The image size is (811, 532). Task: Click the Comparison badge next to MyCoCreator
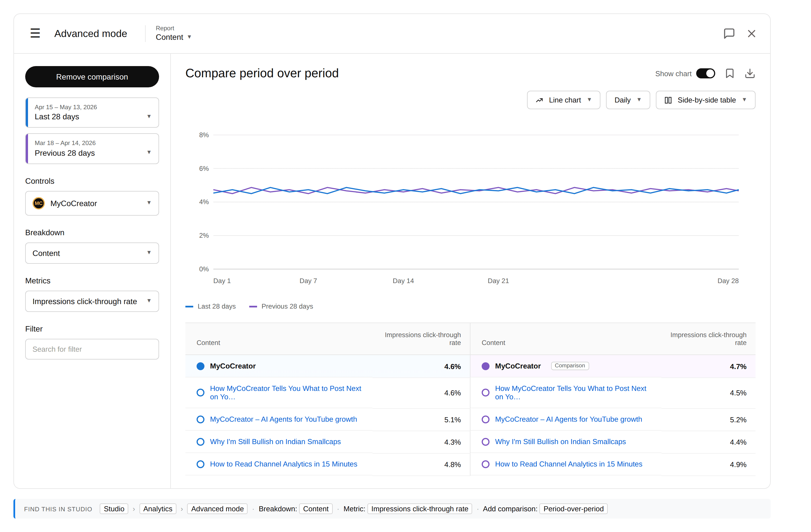570,366
